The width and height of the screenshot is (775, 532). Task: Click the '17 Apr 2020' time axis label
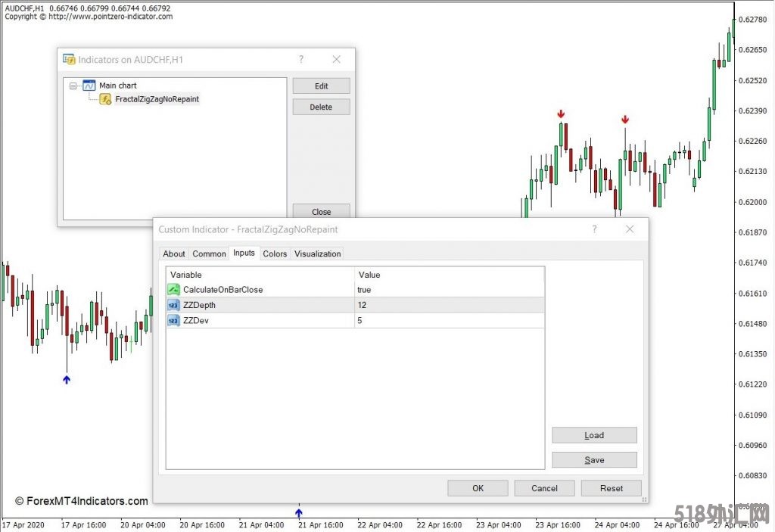[x=23, y=525]
